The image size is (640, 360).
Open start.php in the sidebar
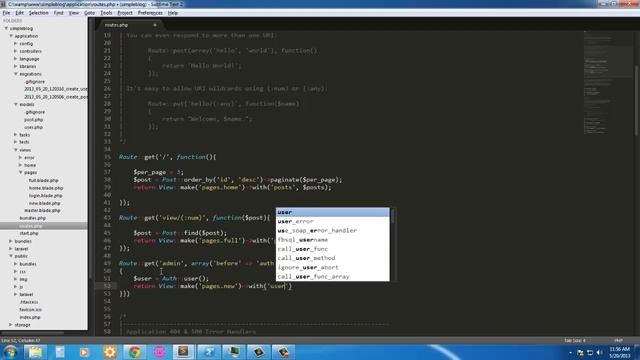click(x=29, y=233)
